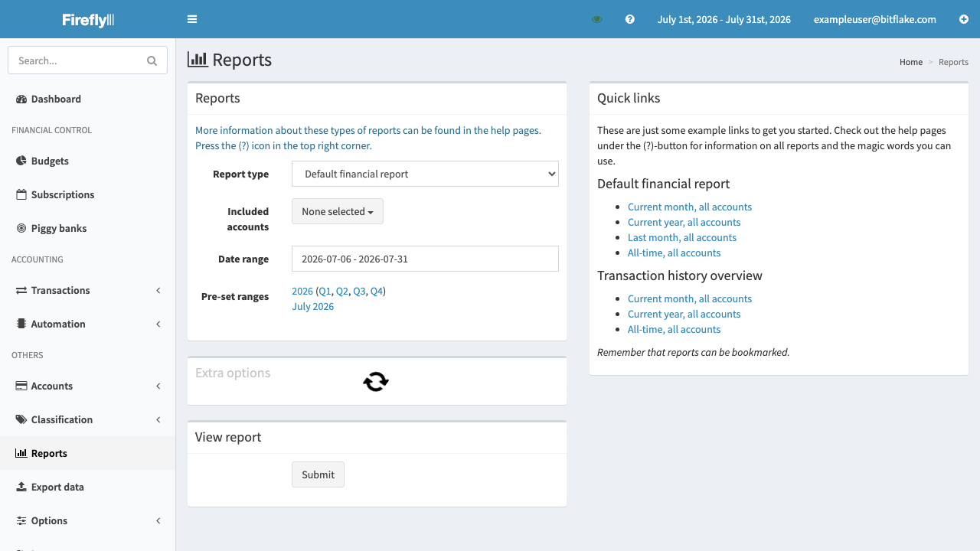Viewport: 980px width, 551px height.
Task: Click the Options sliders icon
Action: pos(21,520)
